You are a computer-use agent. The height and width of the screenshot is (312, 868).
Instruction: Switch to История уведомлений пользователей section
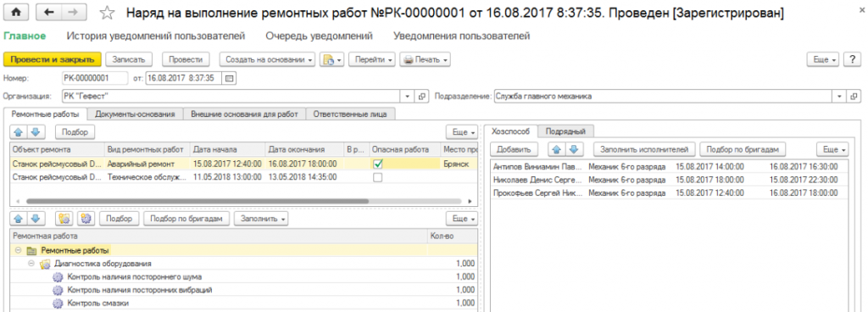[x=156, y=36]
